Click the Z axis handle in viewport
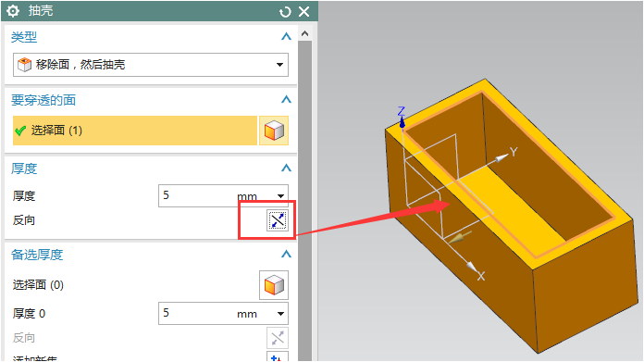Image resolution: width=644 pixels, height=362 pixels. coord(402,122)
